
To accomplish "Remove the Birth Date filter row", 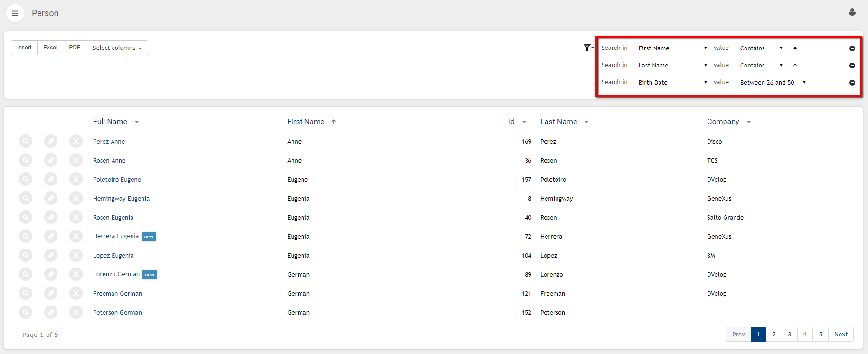I will point(852,83).
